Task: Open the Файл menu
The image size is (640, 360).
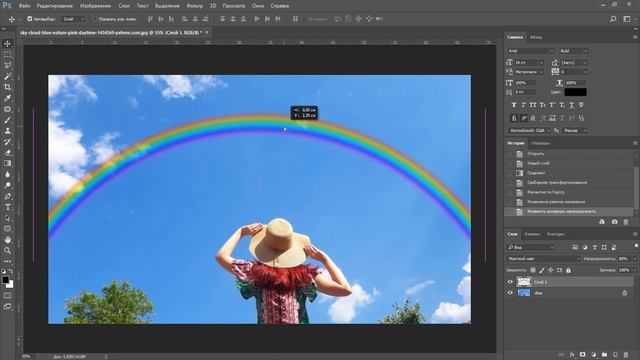Action: pos(24,6)
